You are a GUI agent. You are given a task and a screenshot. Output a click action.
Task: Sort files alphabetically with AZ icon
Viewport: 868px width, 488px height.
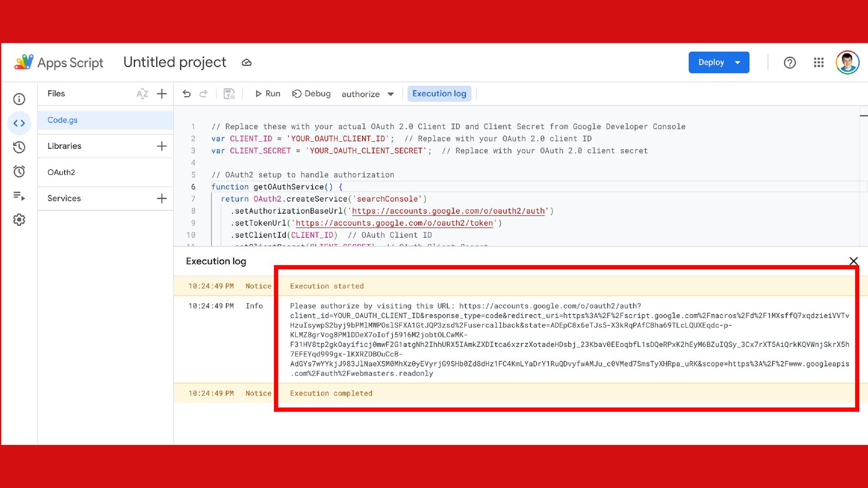coord(142,94)
